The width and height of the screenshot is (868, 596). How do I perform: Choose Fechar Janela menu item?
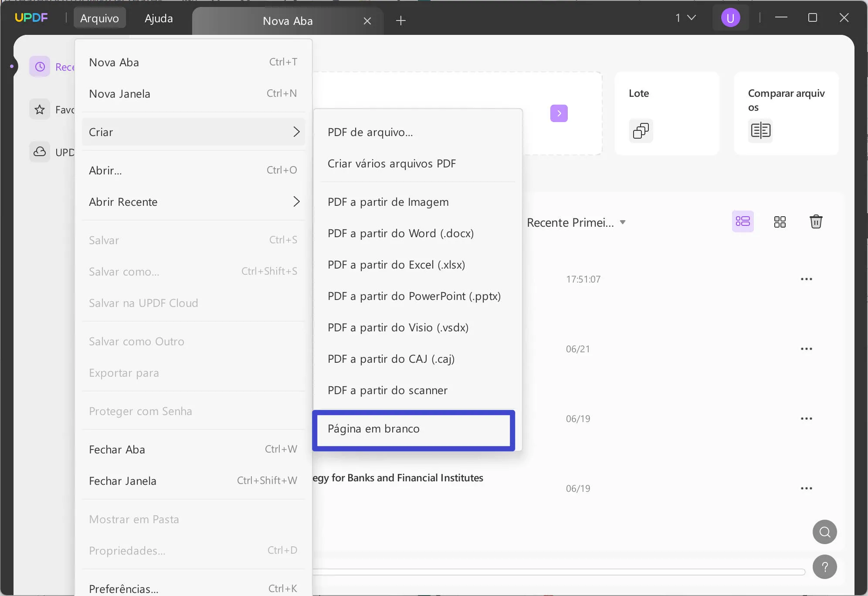pos(193,481)
